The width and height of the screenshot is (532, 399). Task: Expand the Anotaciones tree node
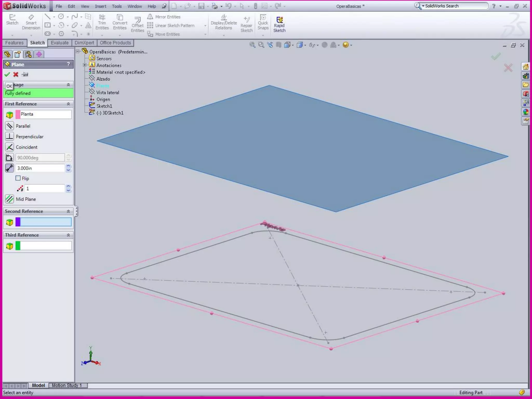[x=85, y=65]
